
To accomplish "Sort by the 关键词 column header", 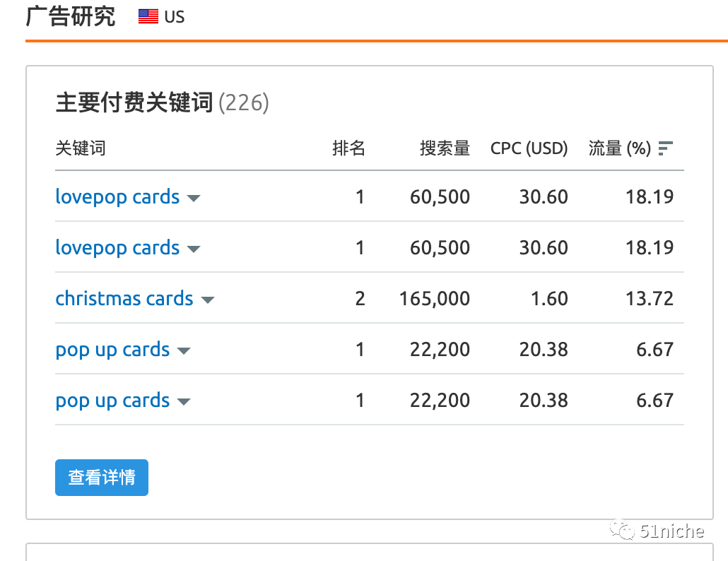I will (80, 148).
